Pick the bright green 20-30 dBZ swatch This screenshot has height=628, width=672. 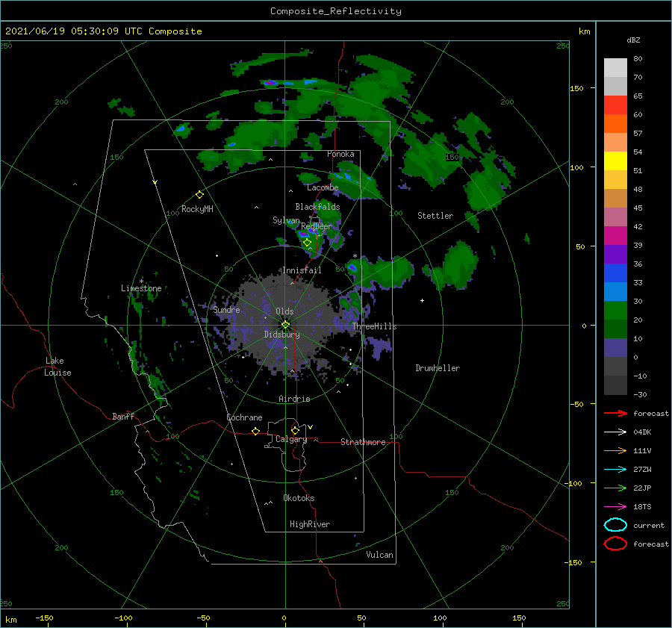click(x=615, y=310)
